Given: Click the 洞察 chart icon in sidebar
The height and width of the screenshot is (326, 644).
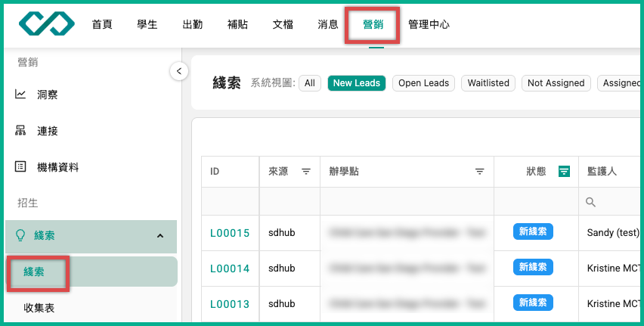Looking at the screenshot, I should 20,94.
